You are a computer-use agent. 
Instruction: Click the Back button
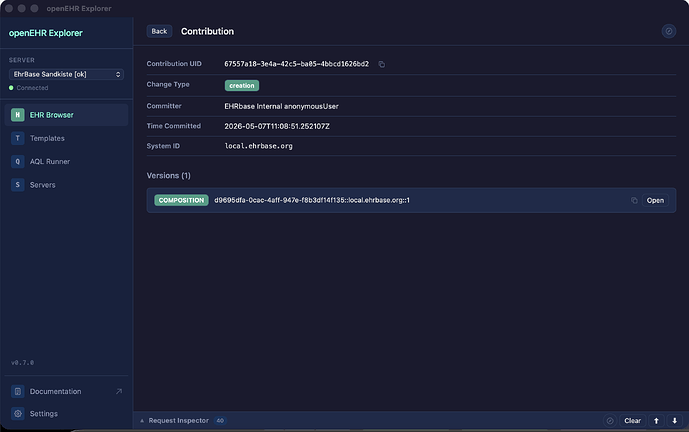coord(159,31)
